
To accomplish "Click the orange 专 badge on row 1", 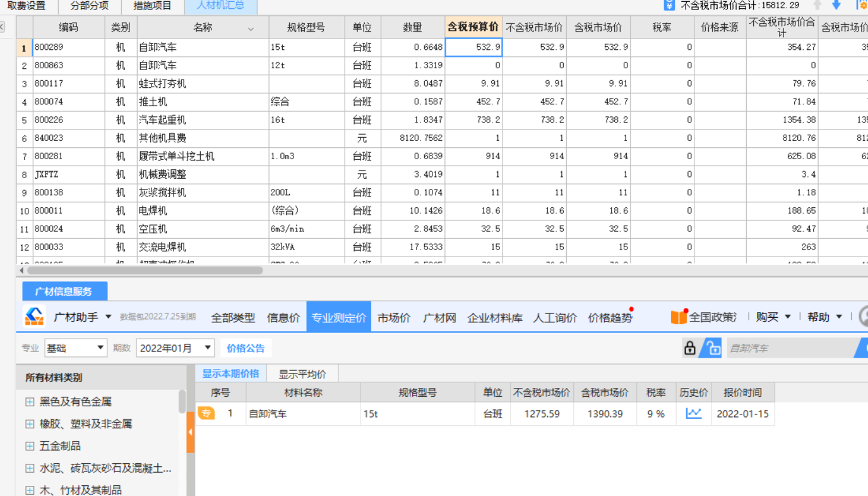I will [206, 413].
